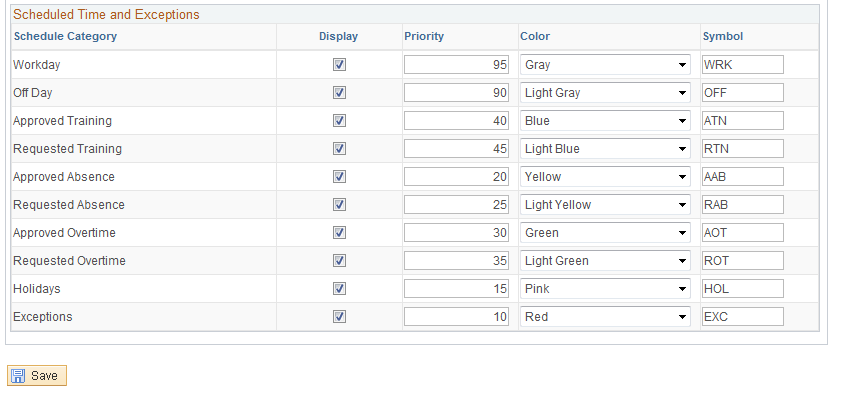This screenshot has width=861, height=401.
Task: Click the Workday category label
Action: tap(37, 65)
